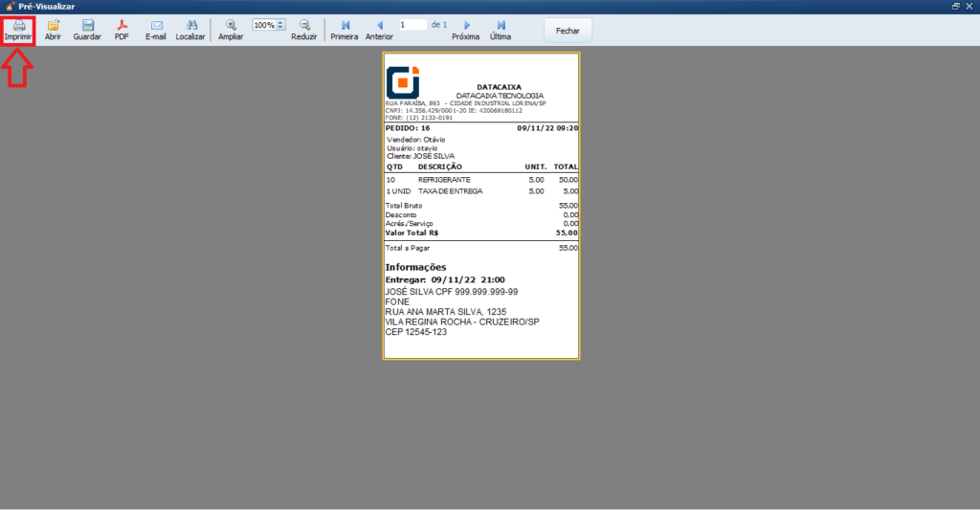Screen dimensions: 980x510
Task: Click the page number input field
Action: pos(412,25)
